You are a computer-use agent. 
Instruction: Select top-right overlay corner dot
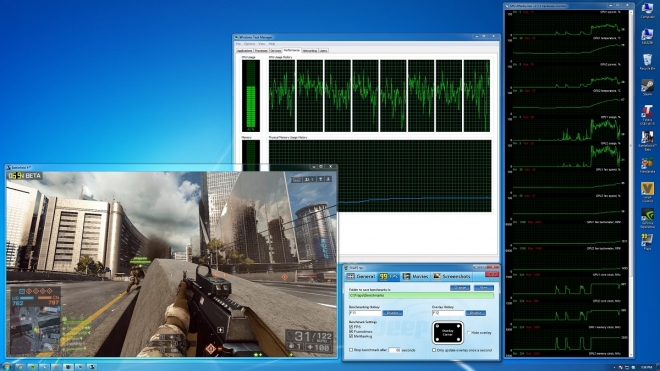click(x=459, y=325)
